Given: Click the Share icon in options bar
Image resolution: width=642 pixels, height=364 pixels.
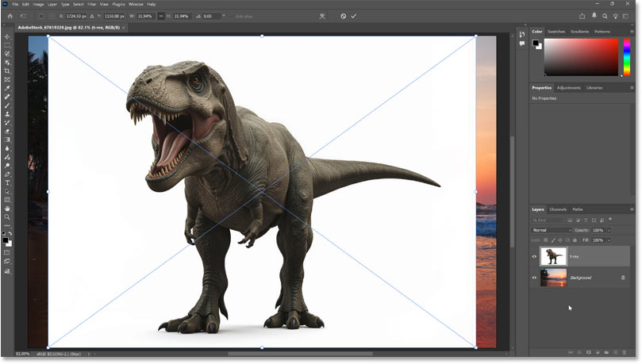Looking at the screenshot, I should (x=583, y=16).
